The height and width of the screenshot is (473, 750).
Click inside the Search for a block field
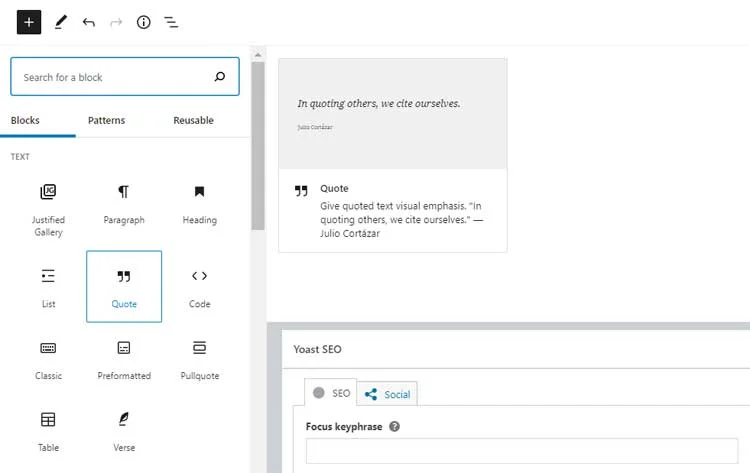pos(110,77)
